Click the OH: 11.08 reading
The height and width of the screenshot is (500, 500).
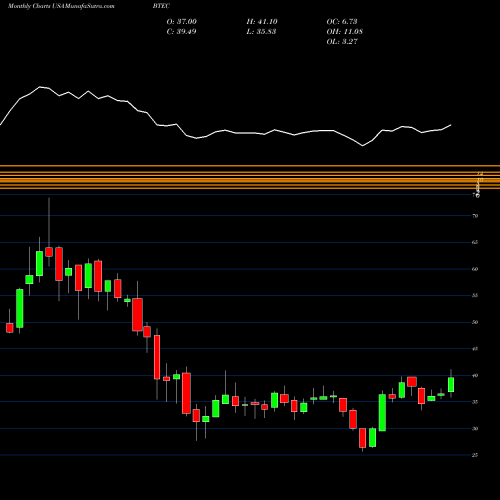345,31
